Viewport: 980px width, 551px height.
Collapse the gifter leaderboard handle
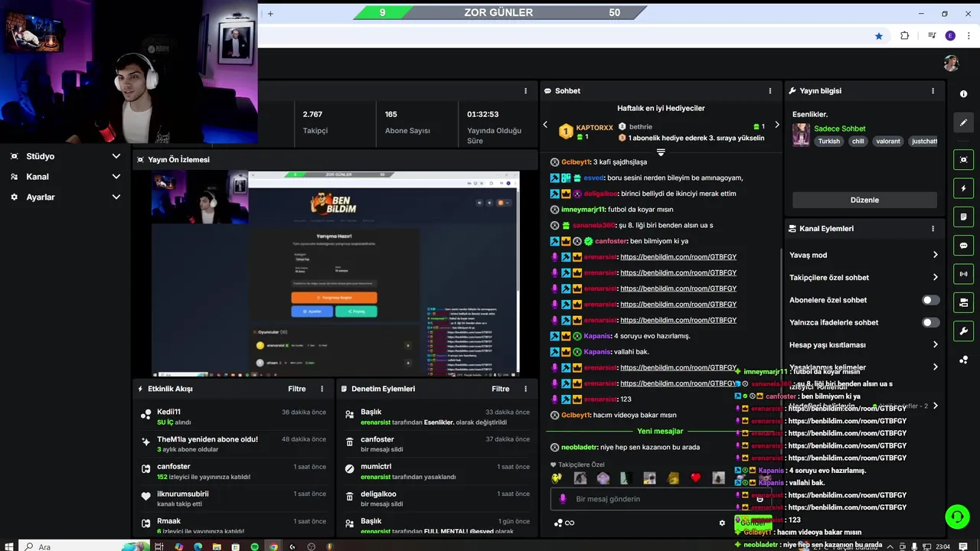[x=661, y=152]
